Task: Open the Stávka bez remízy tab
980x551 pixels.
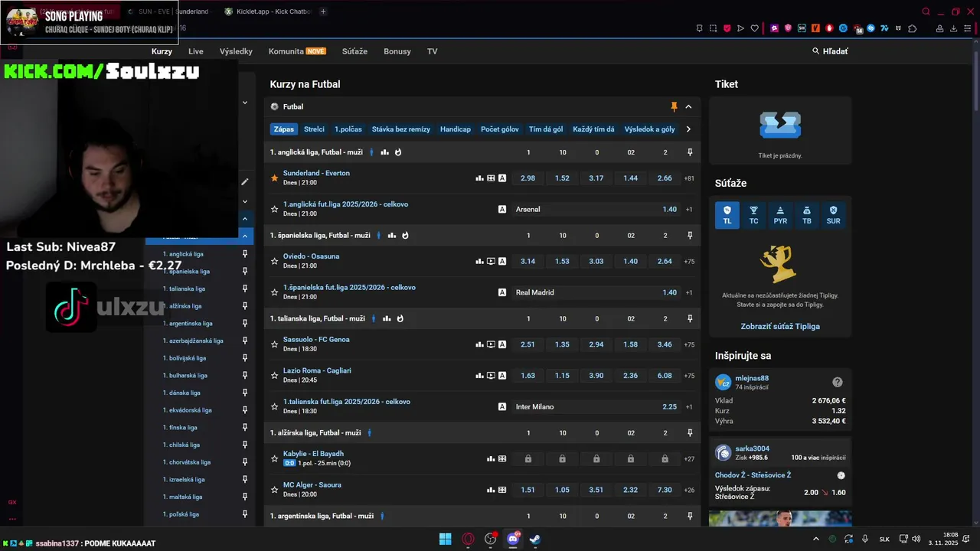Action: pos(401,129)
